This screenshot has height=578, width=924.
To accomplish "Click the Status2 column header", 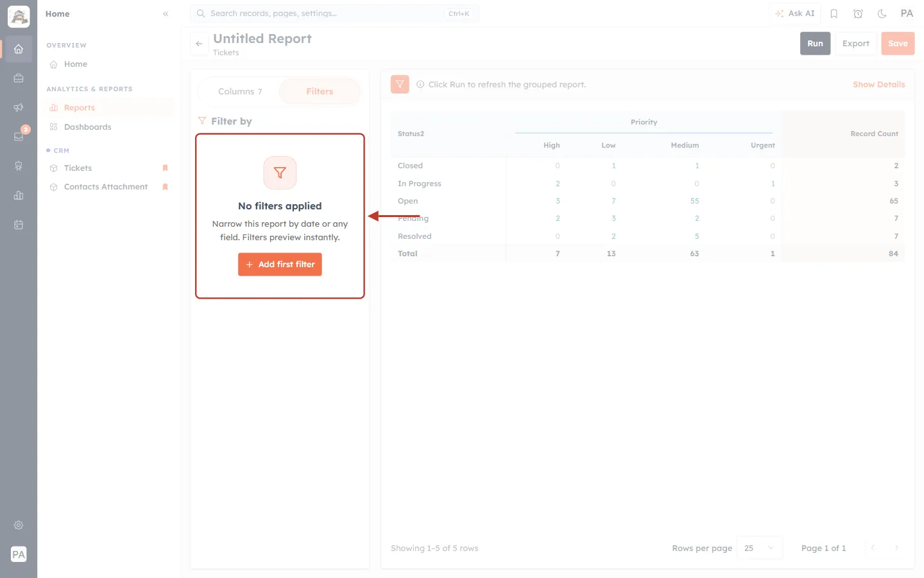I will tap(411, 134).
